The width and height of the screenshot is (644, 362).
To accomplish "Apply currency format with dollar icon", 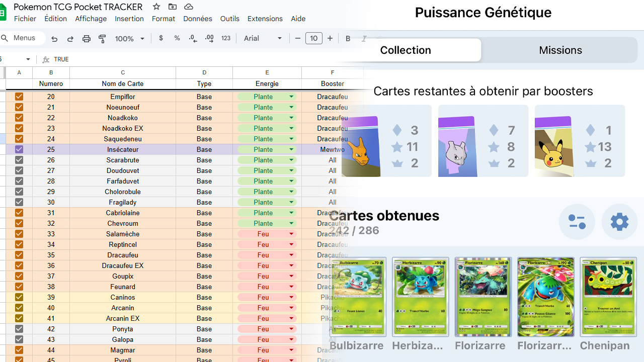I will click(161, 38).
